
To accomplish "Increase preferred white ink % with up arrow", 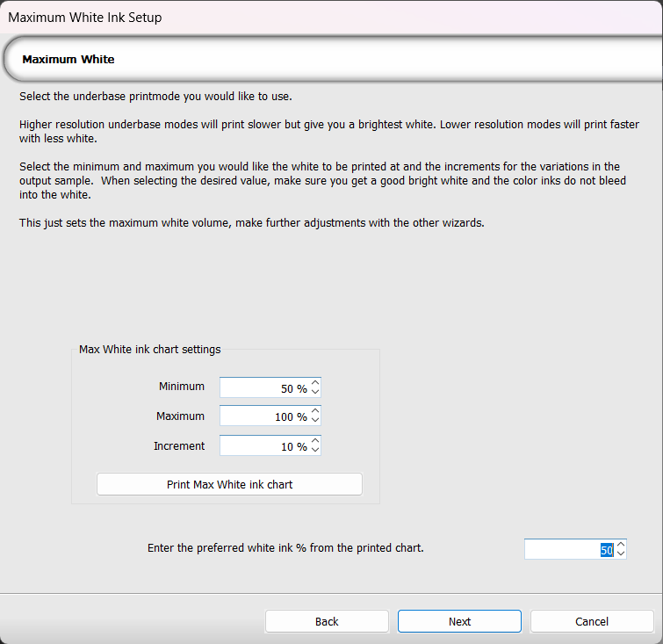I will (x=621, y=545).
